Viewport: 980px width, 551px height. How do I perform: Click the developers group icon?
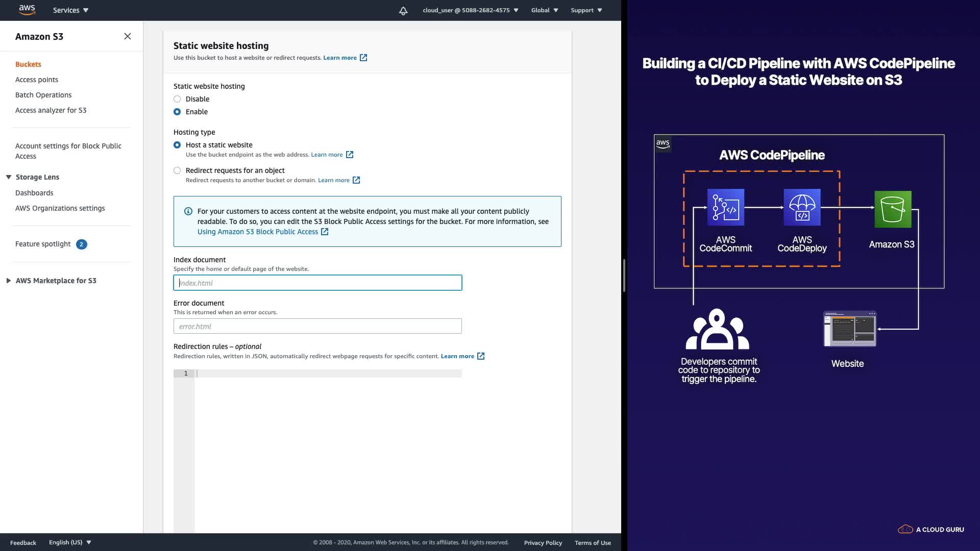tap(717, 329)
